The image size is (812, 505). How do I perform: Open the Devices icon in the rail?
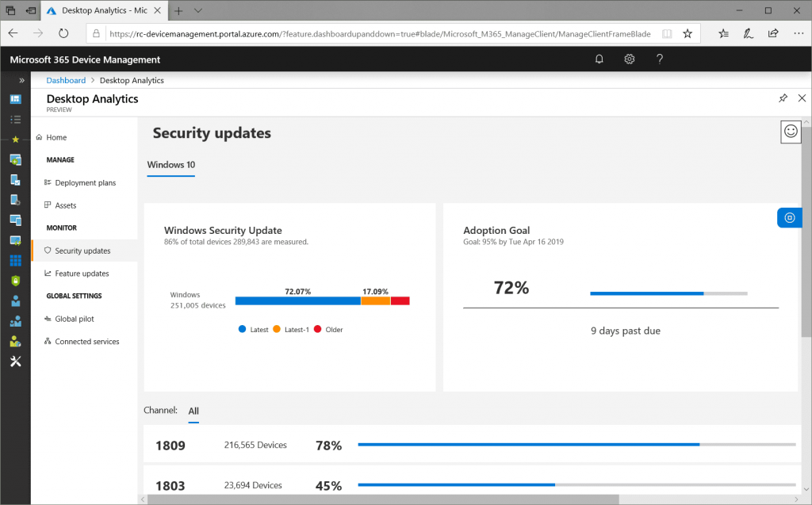coord(16,220)
